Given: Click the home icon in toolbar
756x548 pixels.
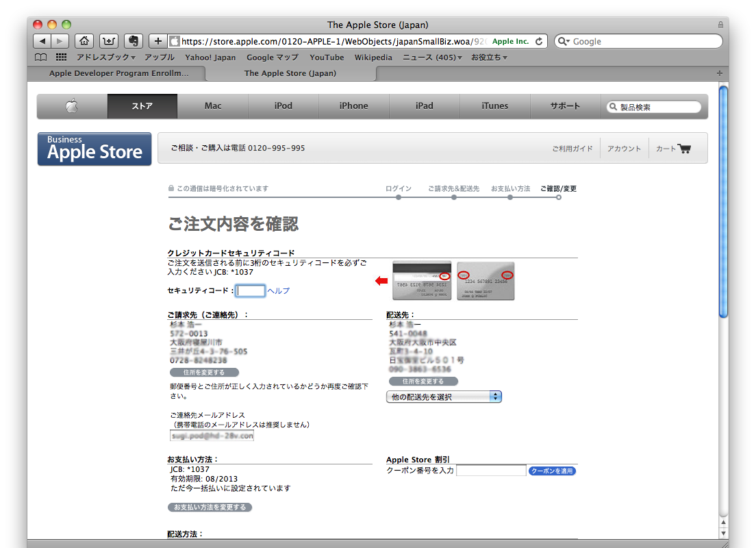Looking at the screenshot, I should (x=84, y=41).
